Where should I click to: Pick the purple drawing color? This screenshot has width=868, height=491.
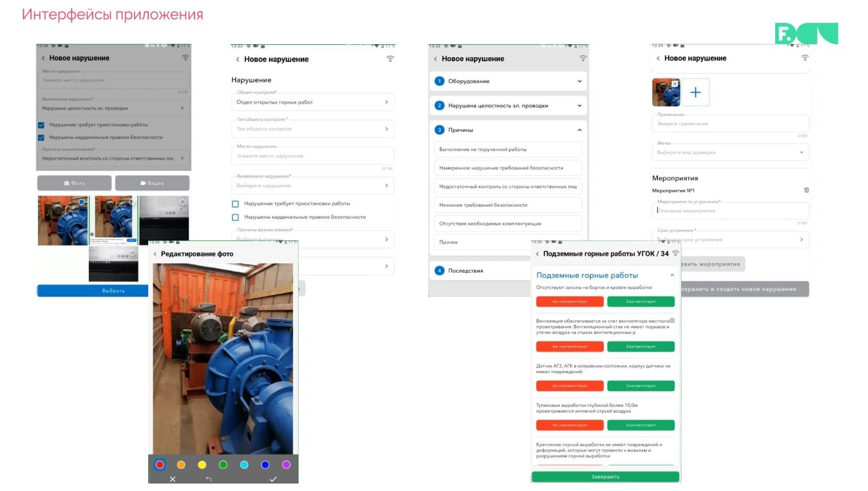(x=286, y=465)
